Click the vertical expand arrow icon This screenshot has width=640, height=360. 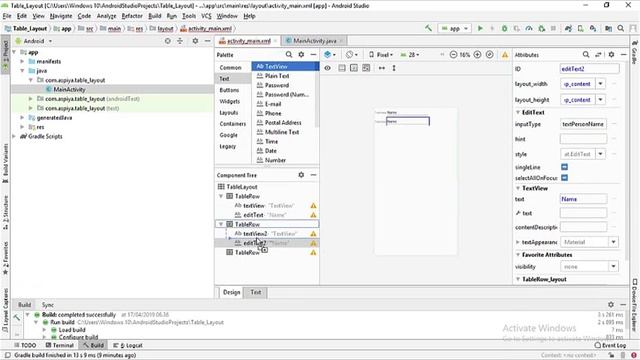click(x=394, y=68)
